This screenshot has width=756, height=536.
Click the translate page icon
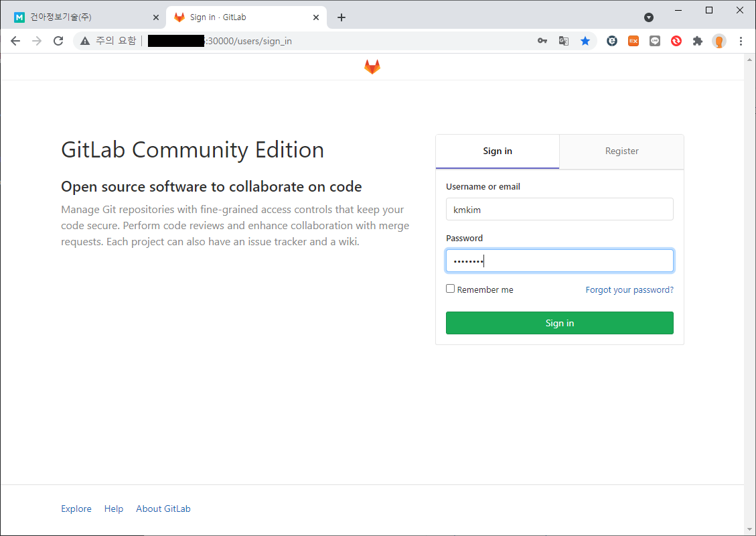coord(564,41)
